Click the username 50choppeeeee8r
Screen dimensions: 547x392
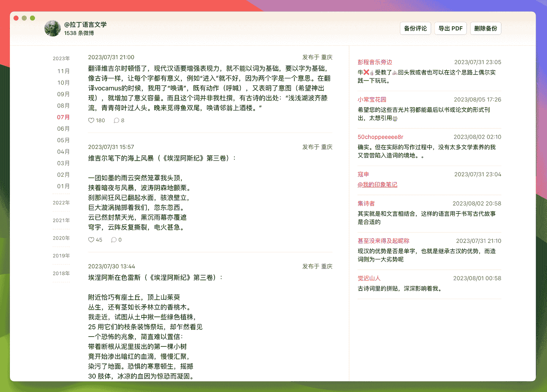(380, 137)
